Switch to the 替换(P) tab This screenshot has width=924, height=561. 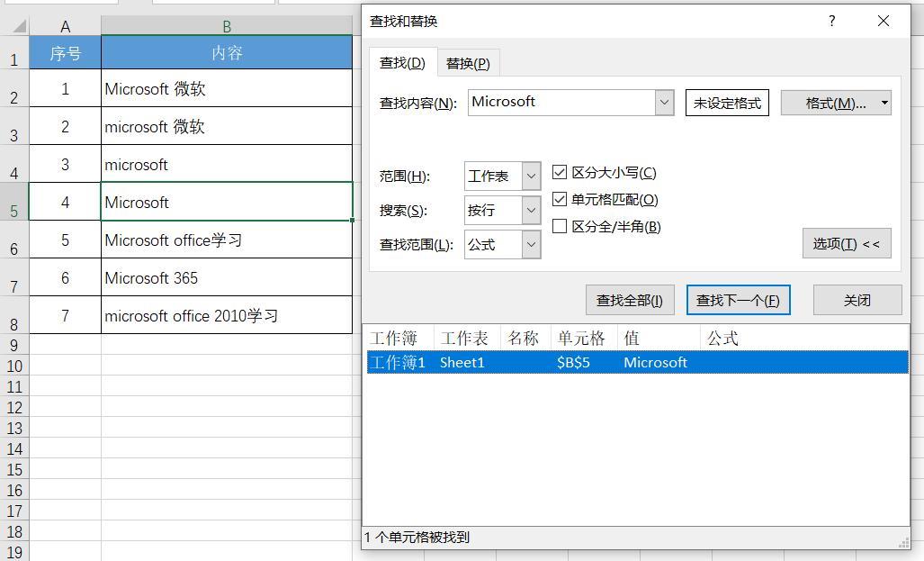[x=468, y=63]
